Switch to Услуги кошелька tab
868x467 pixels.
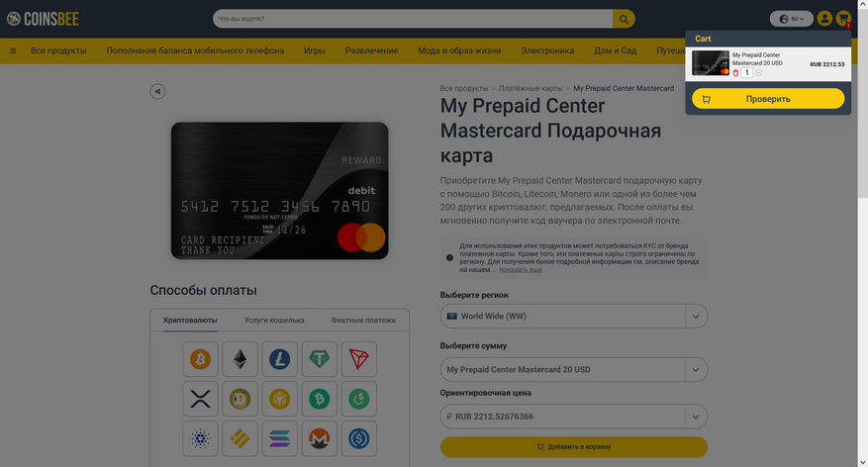pyautogui.click(x=274, y=320)
